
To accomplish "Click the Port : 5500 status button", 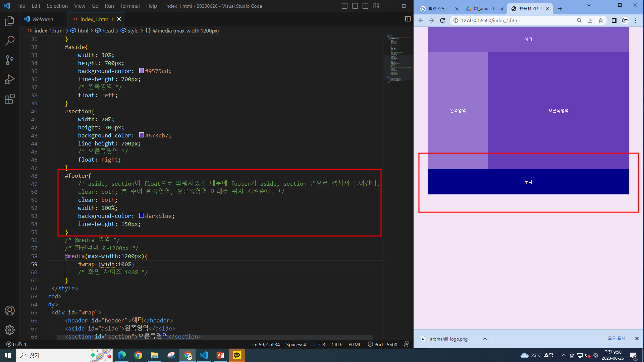I will pos(382,345).
